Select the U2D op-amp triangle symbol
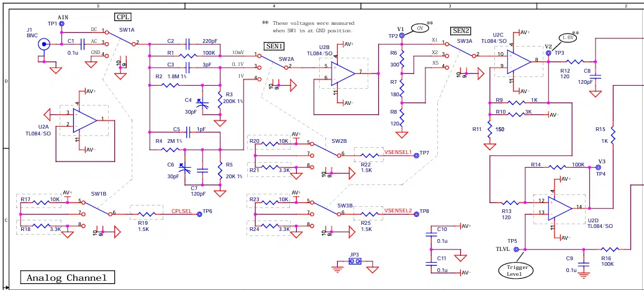The height and width of the screenshot is (290, 644). (x=560, y=208)
